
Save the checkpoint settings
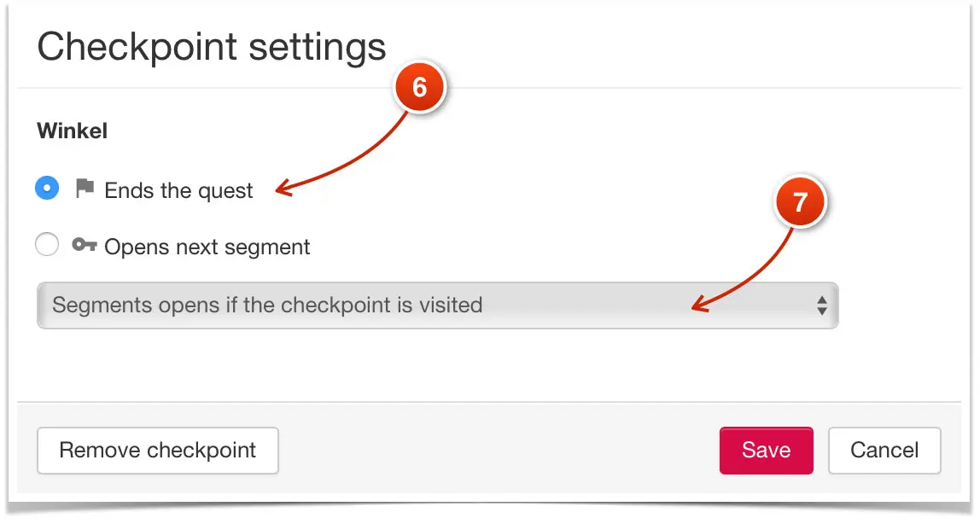(767, 451)
